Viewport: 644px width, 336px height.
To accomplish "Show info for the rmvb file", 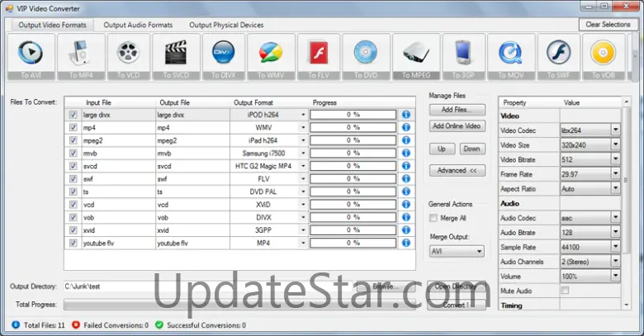I will point(405,153).
